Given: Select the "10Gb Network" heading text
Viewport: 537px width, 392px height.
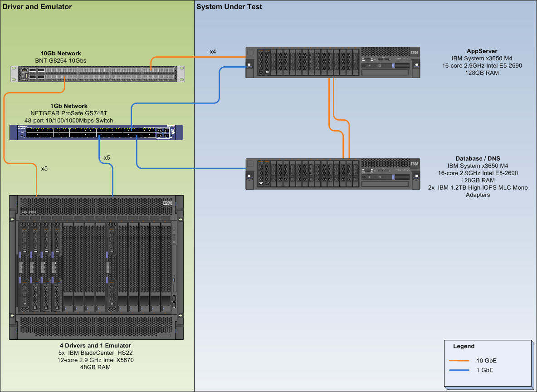Looking at the screenshot, I should click(x=61, y=54).
